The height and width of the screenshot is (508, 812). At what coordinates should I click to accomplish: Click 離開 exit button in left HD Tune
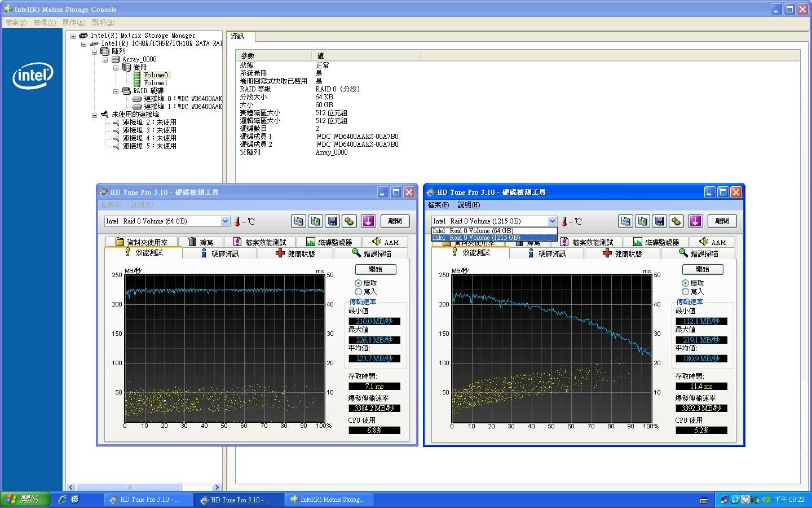click(395, 221)
